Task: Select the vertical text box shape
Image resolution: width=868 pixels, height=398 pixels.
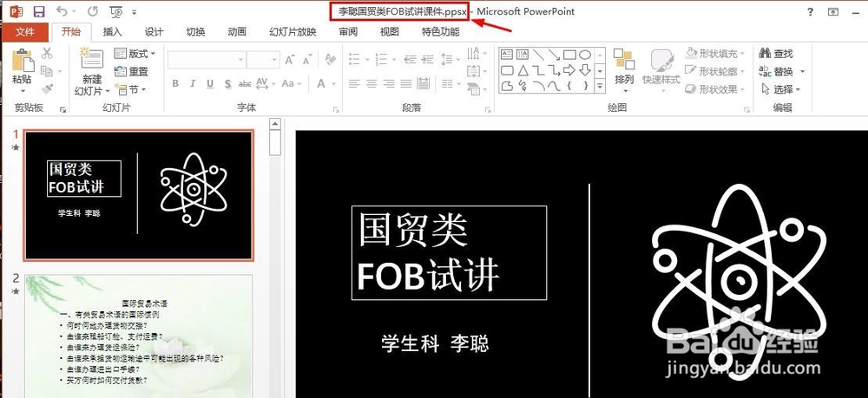Action: click(x=522, y=54)
